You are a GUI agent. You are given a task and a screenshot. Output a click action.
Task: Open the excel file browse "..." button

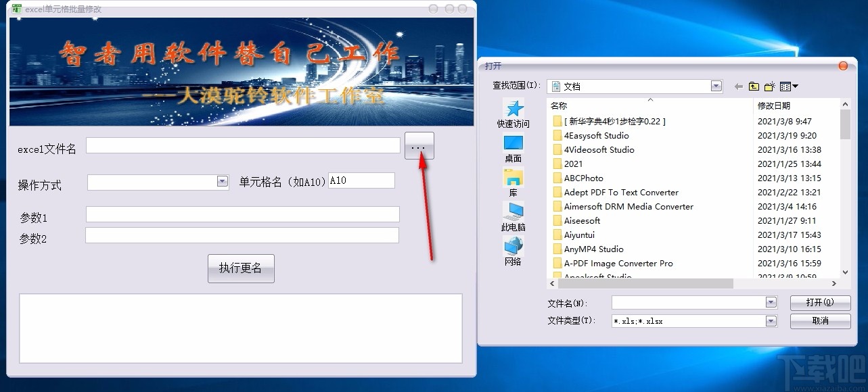418,145
